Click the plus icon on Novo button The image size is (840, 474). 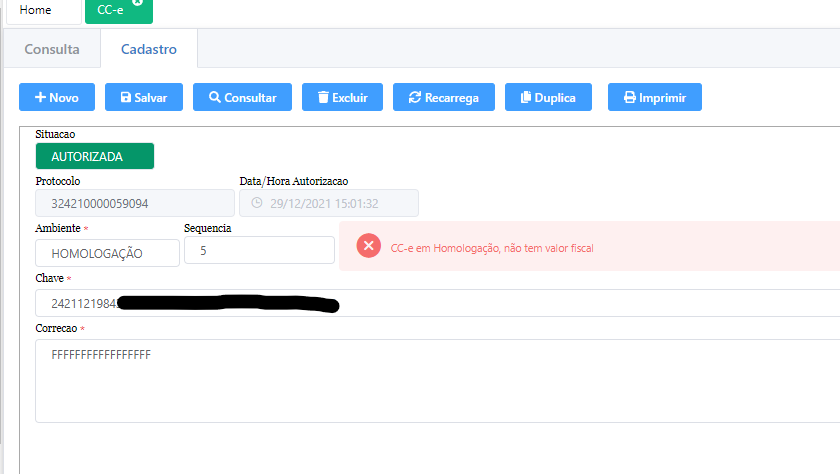point(40,98)
